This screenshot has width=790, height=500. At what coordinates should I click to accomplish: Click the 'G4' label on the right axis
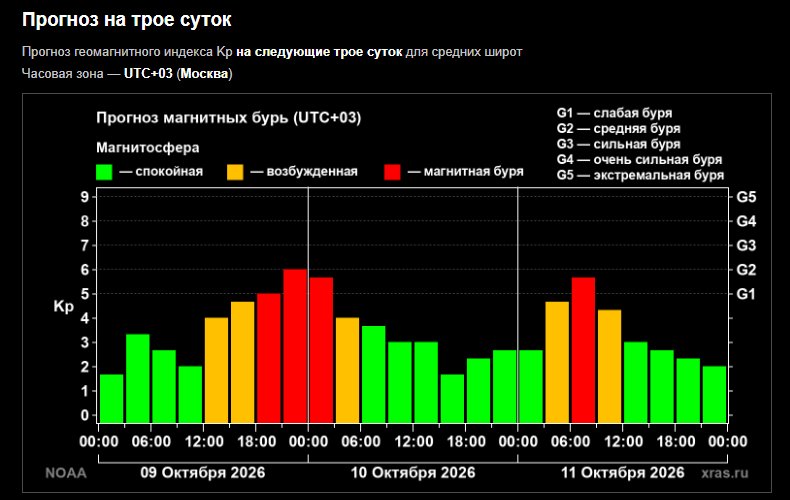(x=746, y=221)
